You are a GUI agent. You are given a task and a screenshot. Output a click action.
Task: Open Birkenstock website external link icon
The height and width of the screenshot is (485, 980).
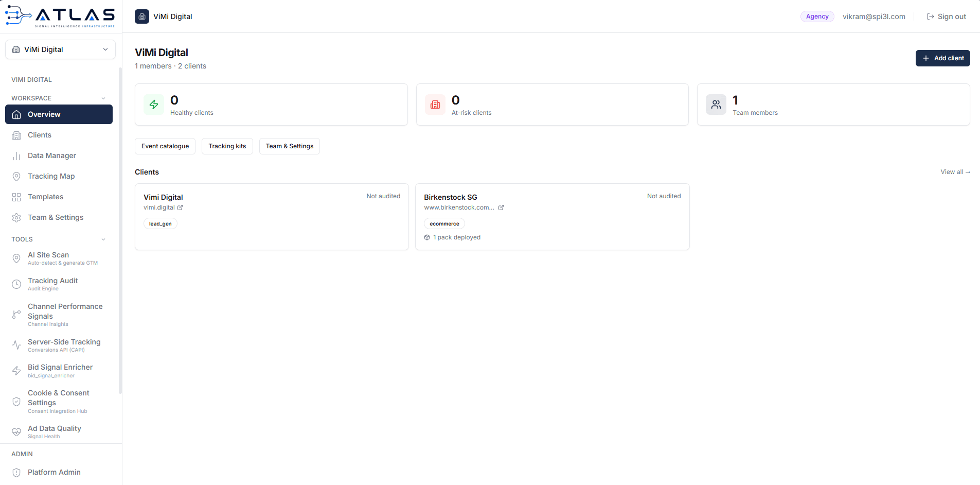pyautogui.click(x=501, y=207)
